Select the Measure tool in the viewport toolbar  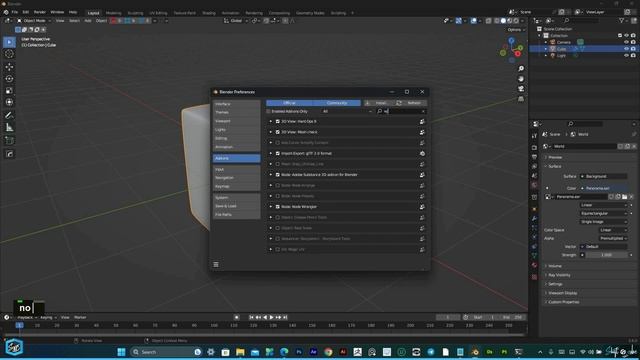[9, 128]
